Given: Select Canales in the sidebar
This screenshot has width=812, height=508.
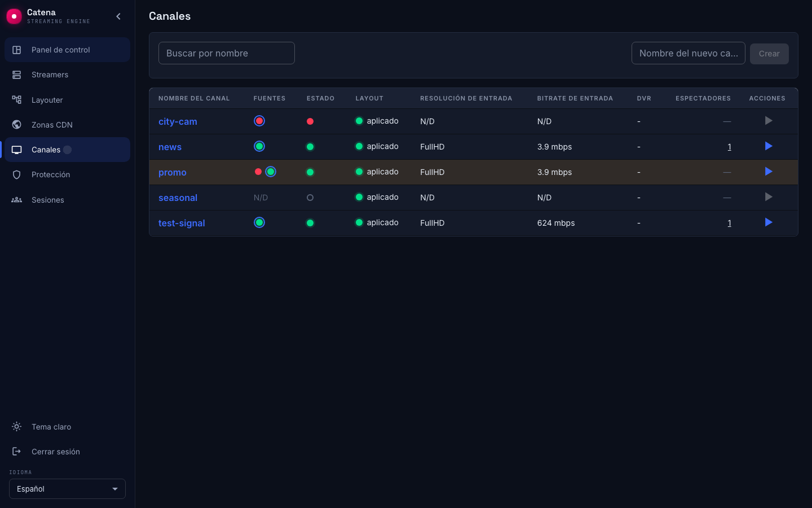Looking at the screenshot, I should click(x=67, y=150).
